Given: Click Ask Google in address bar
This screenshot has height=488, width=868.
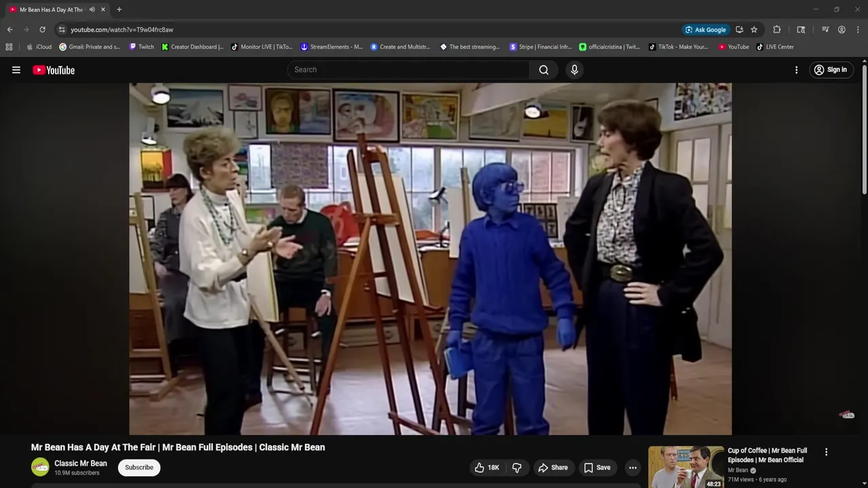Looking at the screenshot, I should click(706, 30).
